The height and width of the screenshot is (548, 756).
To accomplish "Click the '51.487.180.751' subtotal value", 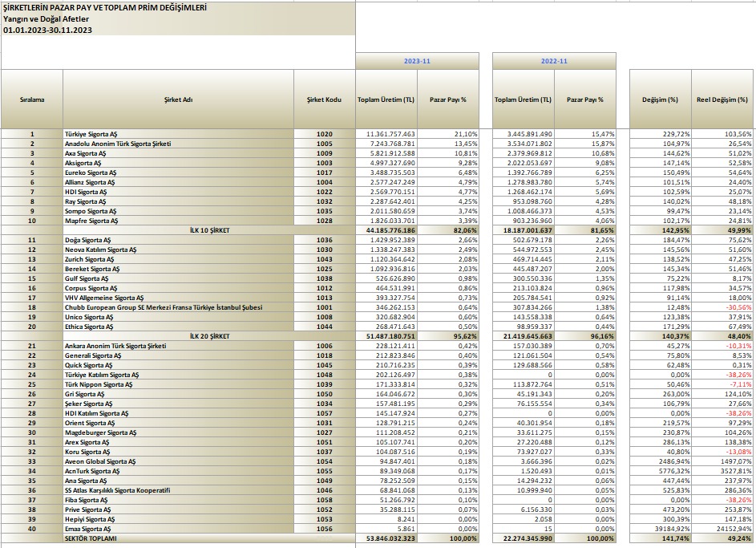I will point(386,336).
